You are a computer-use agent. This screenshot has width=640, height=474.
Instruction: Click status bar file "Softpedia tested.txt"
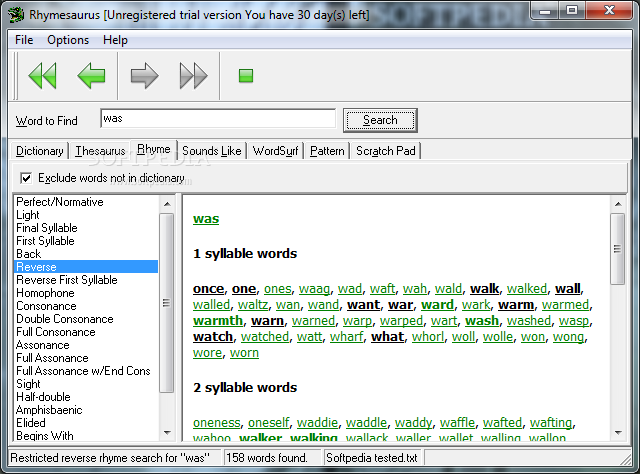point(371,458)
